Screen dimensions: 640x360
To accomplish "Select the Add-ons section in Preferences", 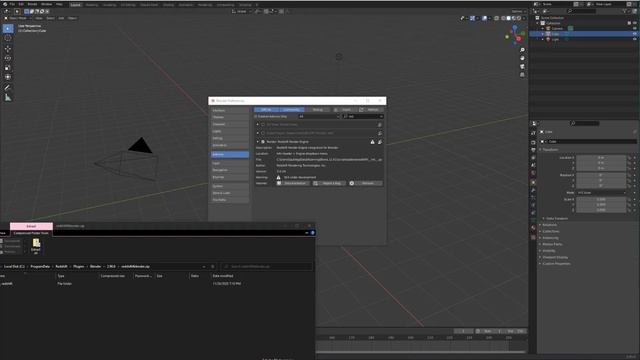I will (x=230, y=154).
